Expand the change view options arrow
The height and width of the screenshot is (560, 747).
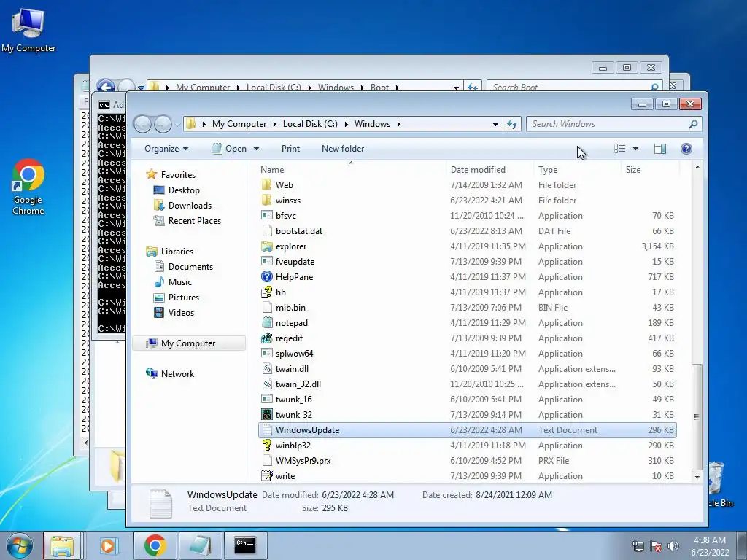(x=635, y=149)
